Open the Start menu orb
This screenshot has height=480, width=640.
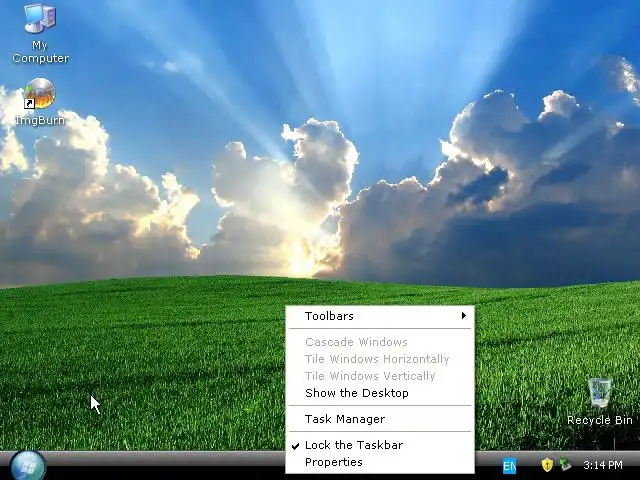click(x=28, y=466)
